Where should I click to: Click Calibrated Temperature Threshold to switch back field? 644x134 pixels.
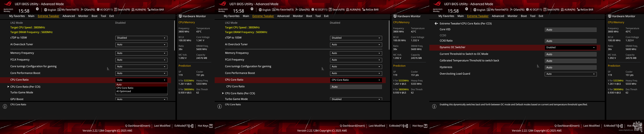coord(571,61)
